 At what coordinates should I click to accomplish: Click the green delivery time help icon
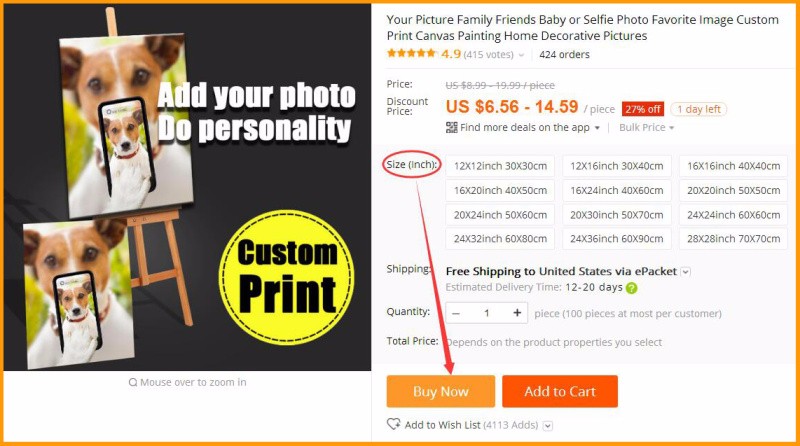[x=632, y=288]
